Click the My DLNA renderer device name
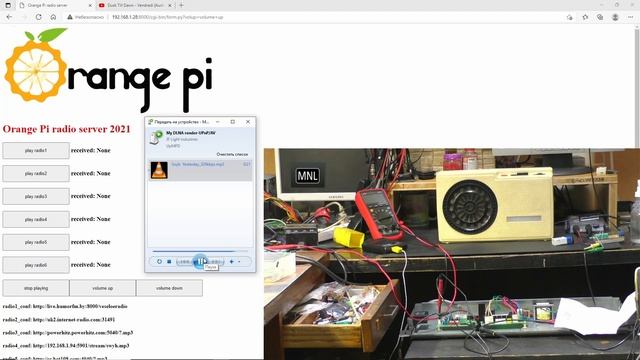The image size is (640, 360). coord(191,133)
